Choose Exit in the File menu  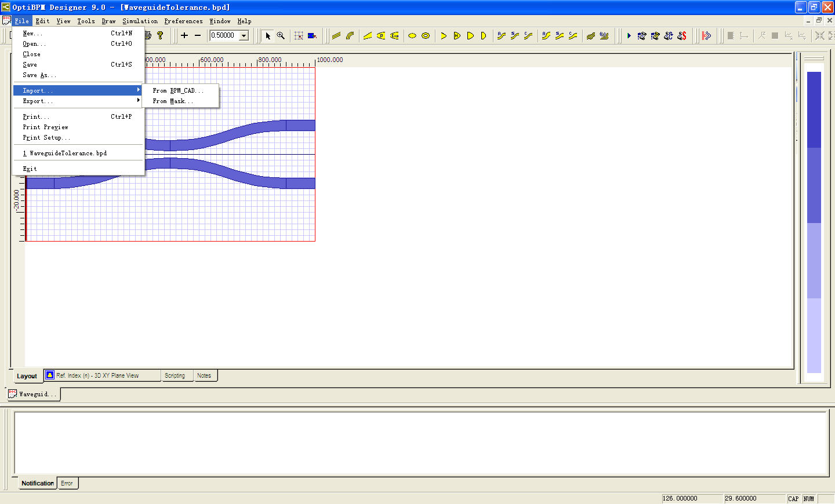pyautogui.click(x=78, y=169)
